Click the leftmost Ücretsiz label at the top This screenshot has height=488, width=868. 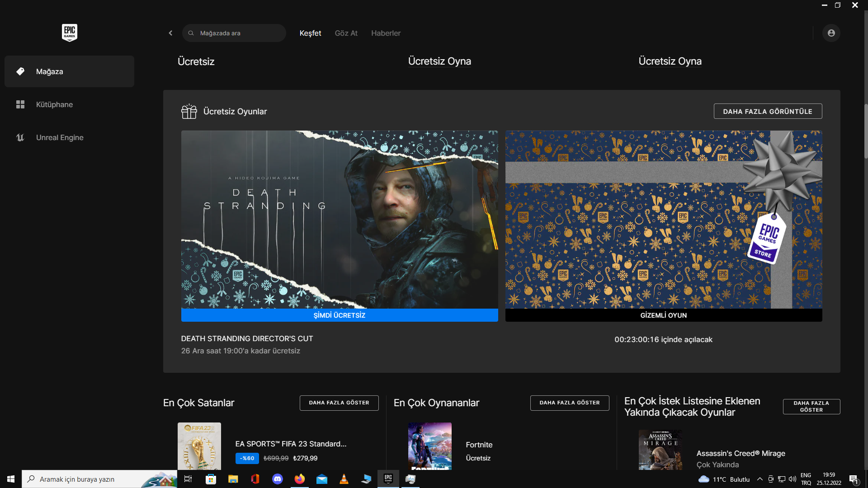click(196, 61)
